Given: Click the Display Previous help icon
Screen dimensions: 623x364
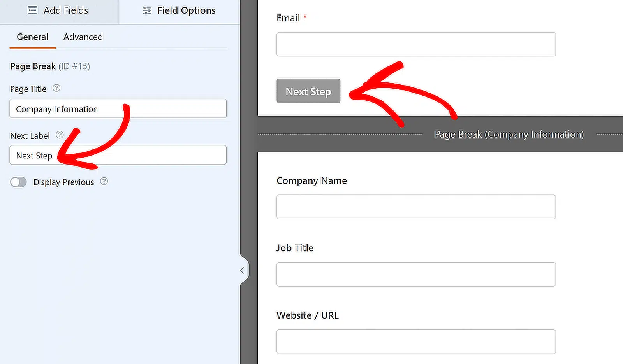Looking at the screenshot, I should (104, 181).
